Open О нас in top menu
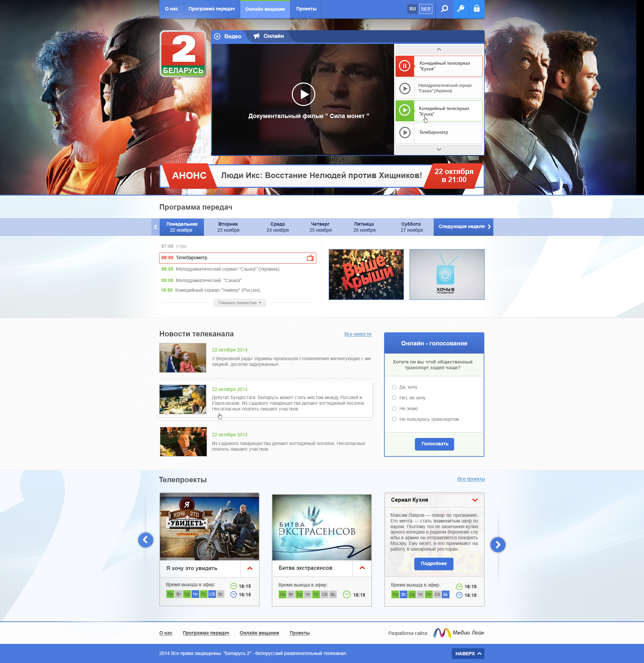The image size is (644, 663). (171, 9)
